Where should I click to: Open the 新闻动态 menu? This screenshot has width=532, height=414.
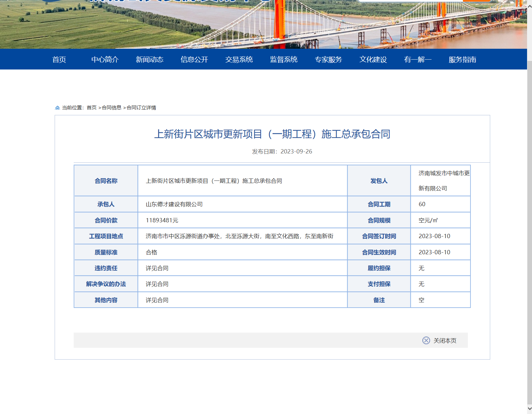pyautogui.click(x=150, y=60)
